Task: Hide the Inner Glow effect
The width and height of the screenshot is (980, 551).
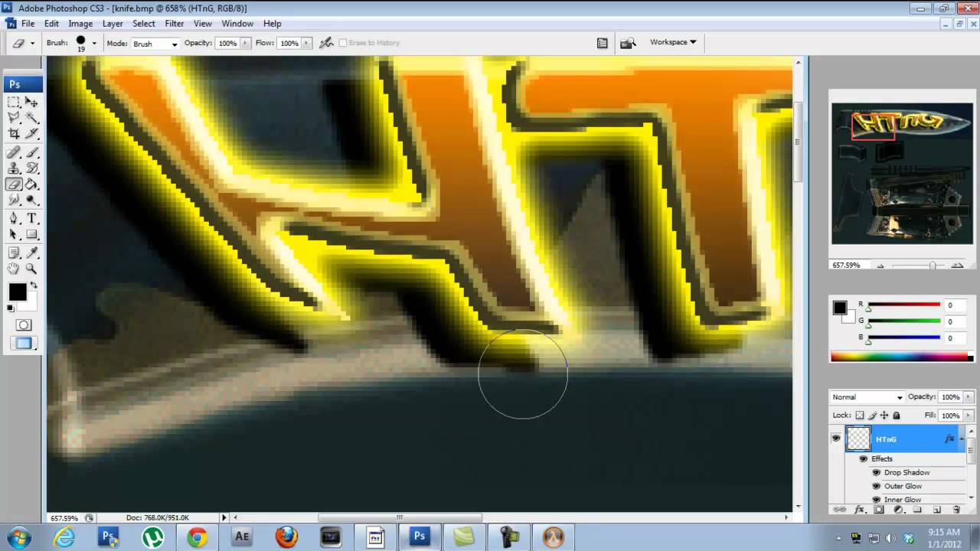Action: click(x=877, y=500)
